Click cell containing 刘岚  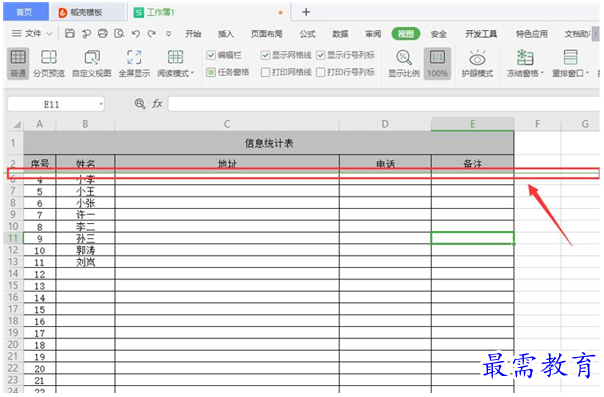click(85, 262)
